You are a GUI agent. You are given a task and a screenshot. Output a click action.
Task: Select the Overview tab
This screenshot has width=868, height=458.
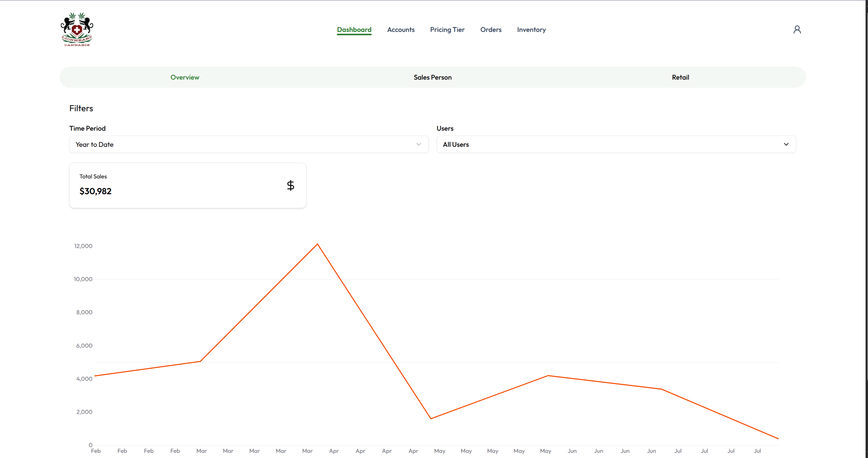coord(185,77)
